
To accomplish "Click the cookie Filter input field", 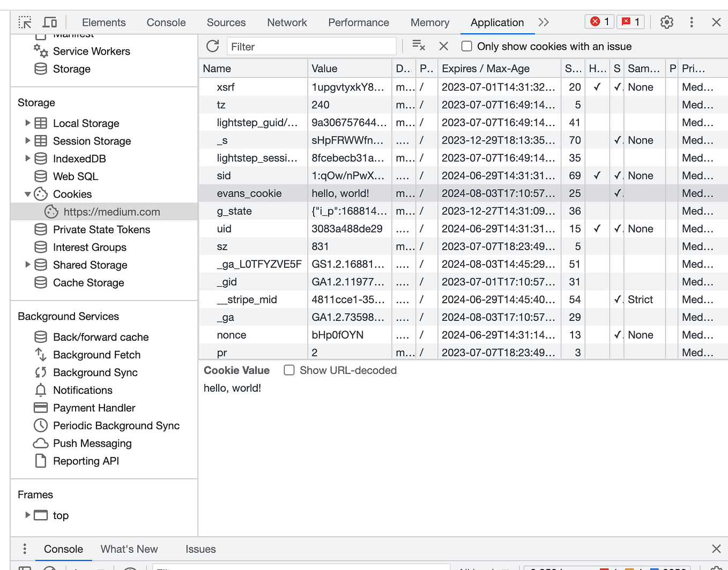I will pyautogui.click(x=311, y=46).
